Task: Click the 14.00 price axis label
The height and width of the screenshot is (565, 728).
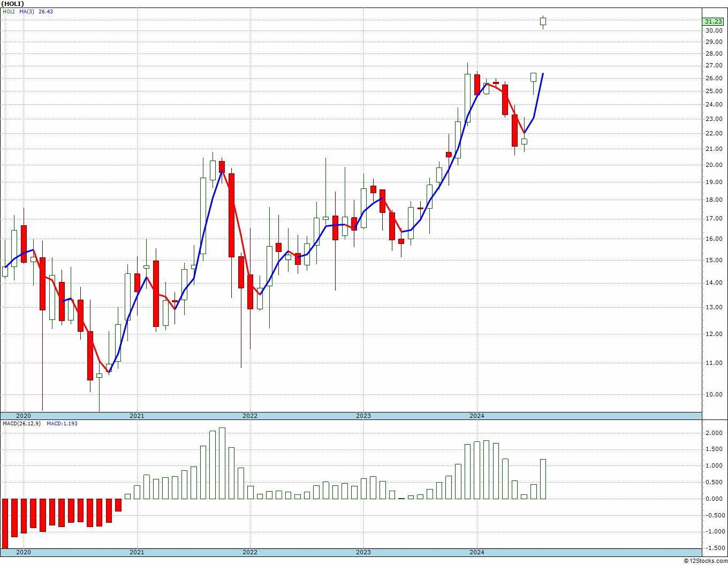Action: coord(714,283)
